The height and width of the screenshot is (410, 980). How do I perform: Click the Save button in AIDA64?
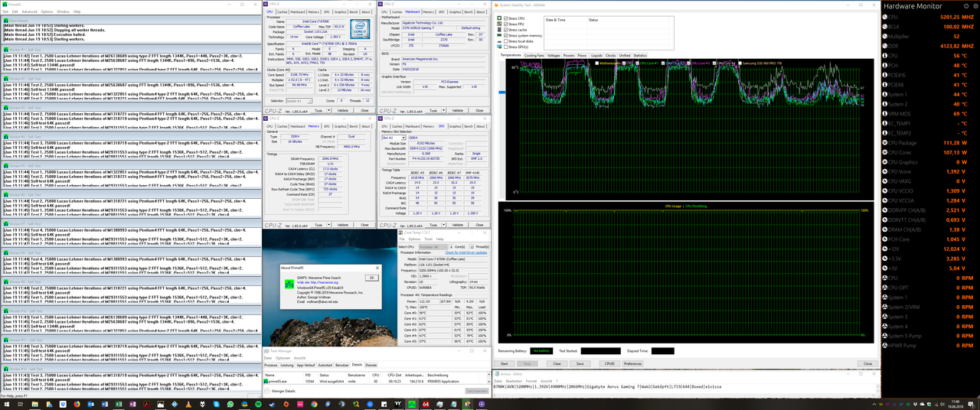click(x=580, y=363)
